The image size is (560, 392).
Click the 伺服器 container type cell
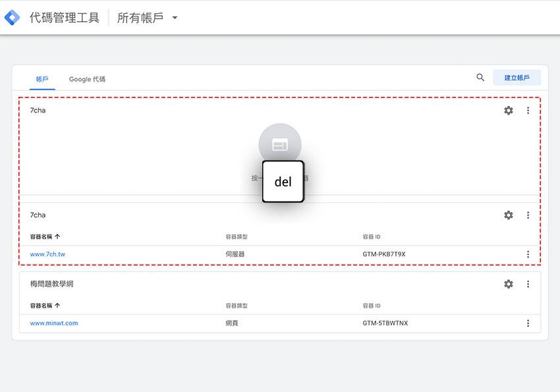point(235,254)
